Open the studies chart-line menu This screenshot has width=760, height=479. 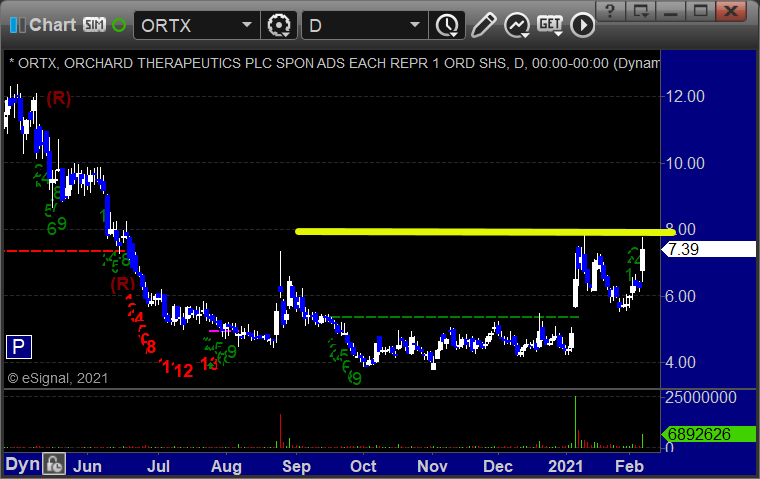click(517, 25)
